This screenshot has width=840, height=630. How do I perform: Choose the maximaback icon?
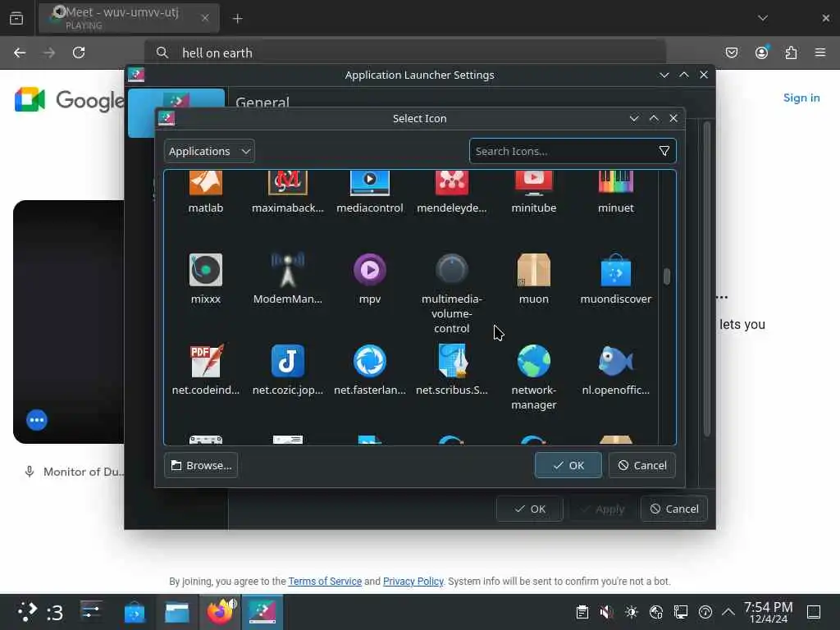pyautogui.click(x=288, y=183)
